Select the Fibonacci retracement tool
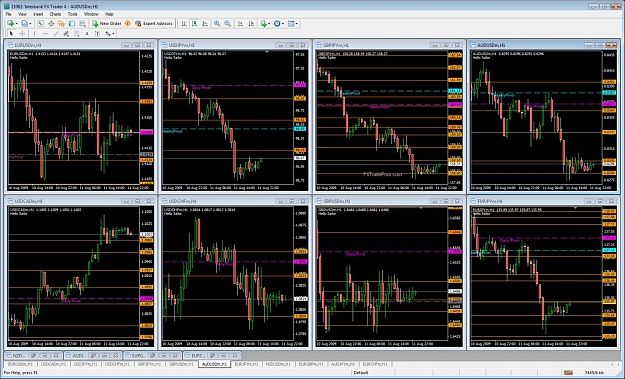 coord(77,33)
